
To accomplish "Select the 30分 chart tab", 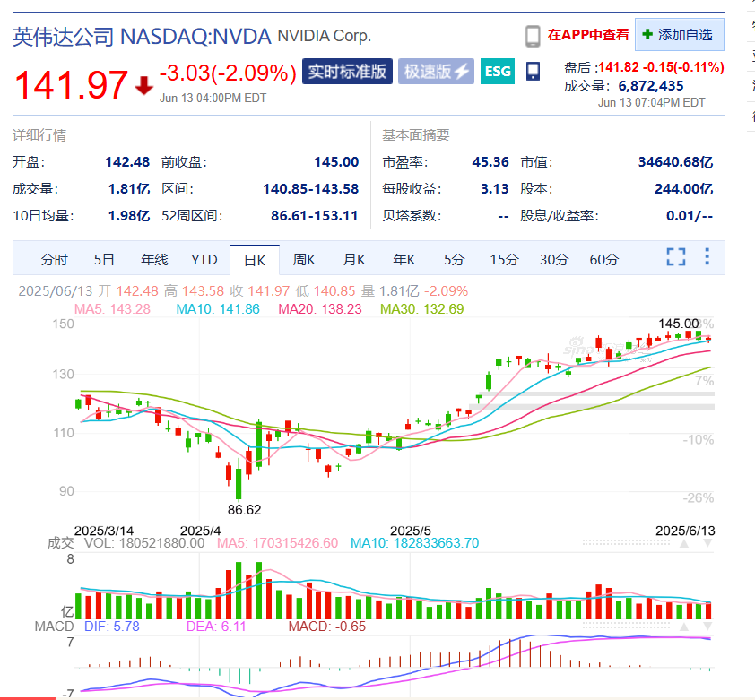I will click(554, 260).
